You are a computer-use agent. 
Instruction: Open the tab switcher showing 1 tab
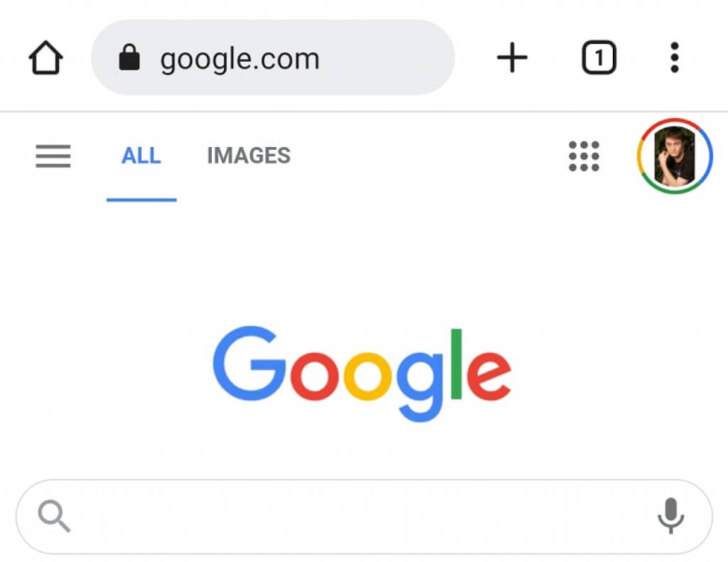click(x=599, y=58)
